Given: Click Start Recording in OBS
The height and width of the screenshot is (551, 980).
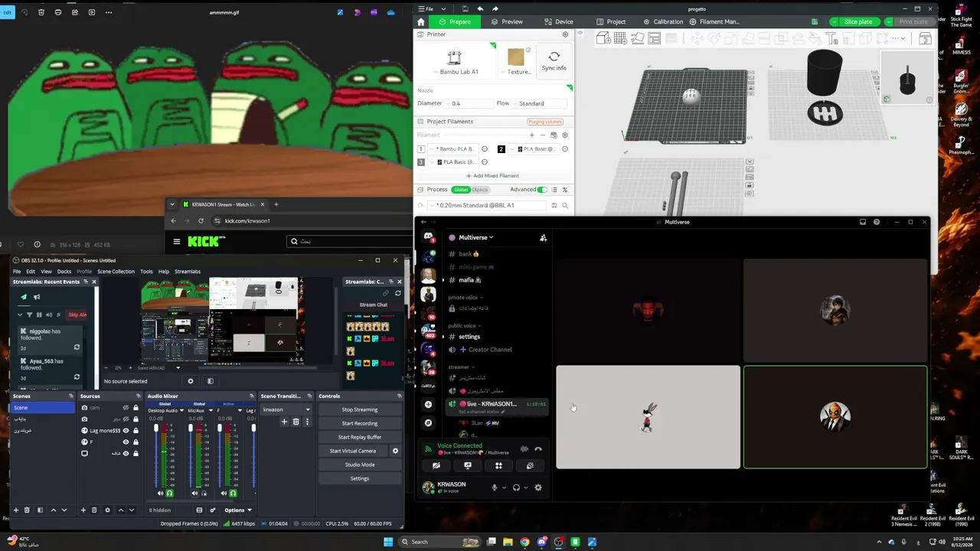Looking at the screenshot, I should point(360,423).
